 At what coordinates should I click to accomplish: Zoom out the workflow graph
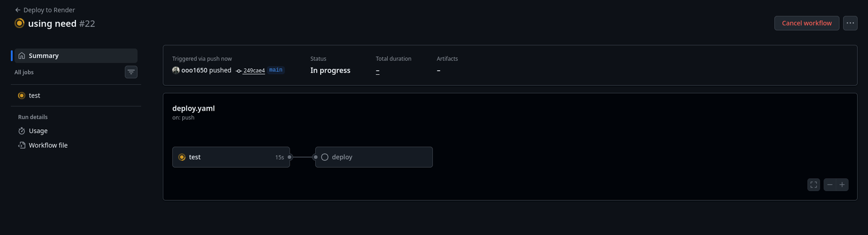(829, 185)
